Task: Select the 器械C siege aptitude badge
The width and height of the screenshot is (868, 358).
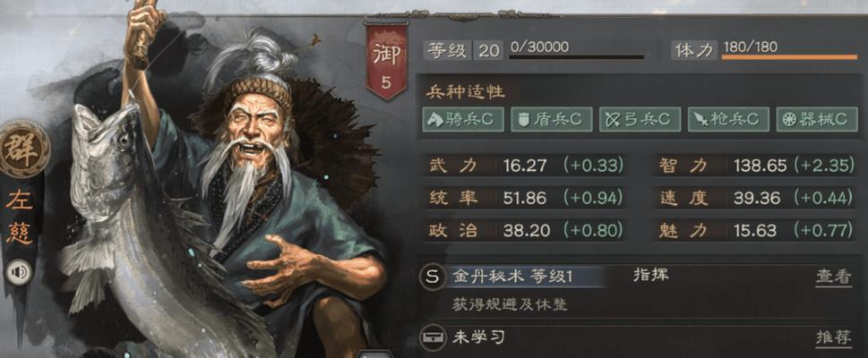Action: tap(817, 120)
